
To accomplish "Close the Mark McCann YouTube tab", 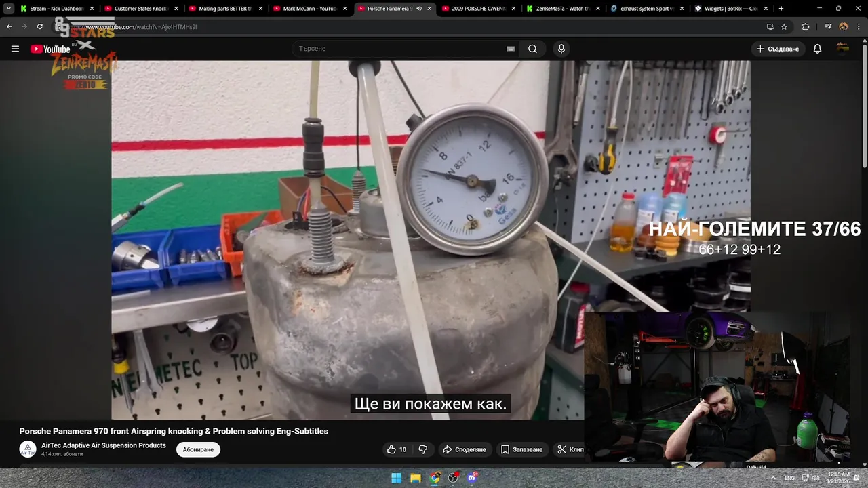I will click(344, 9).
